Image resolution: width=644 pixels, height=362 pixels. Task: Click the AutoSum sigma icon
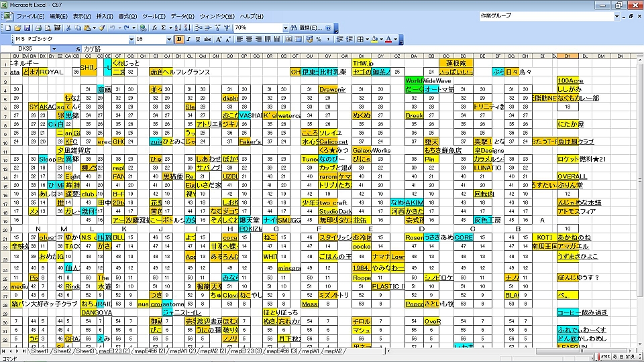coord(163,28)
